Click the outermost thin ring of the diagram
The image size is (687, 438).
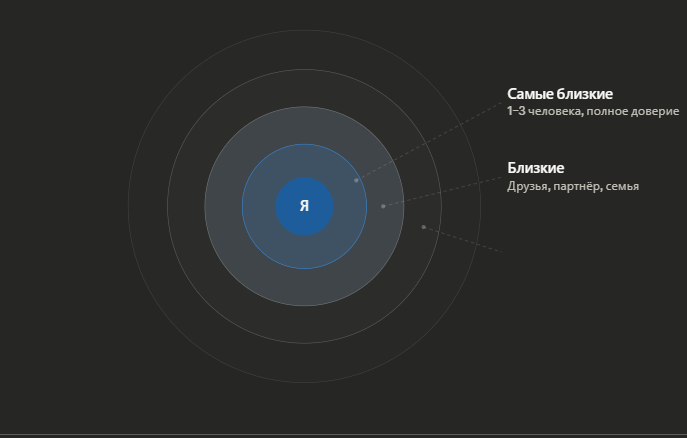304,49
